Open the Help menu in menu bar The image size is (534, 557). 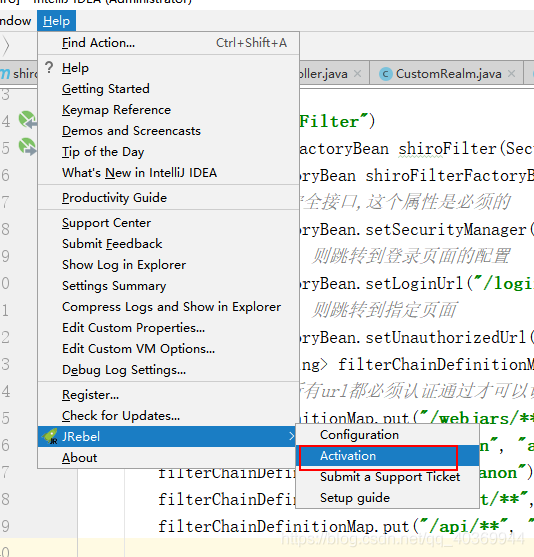coord(56,21)
